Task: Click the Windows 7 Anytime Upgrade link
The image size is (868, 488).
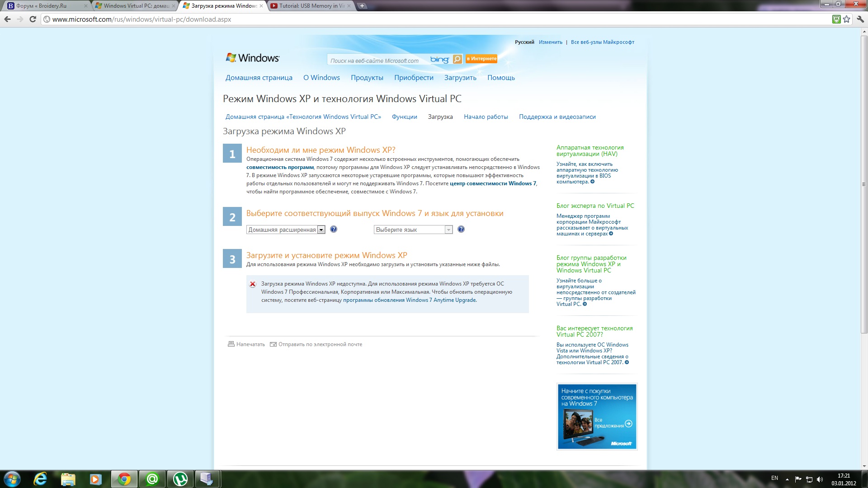Action: pos(410,300)
